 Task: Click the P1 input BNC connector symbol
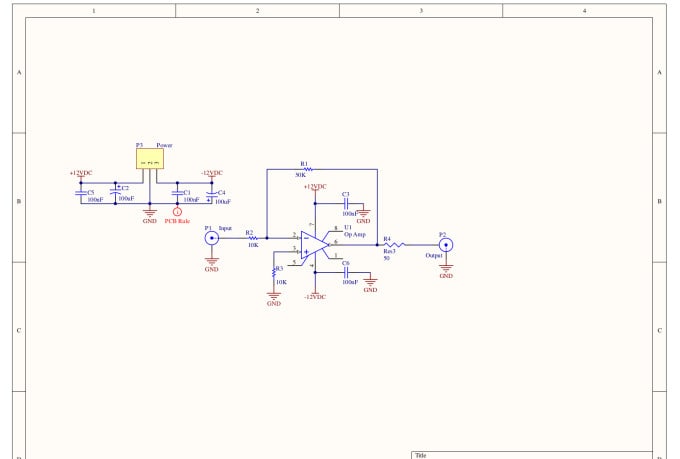[212, 238]
